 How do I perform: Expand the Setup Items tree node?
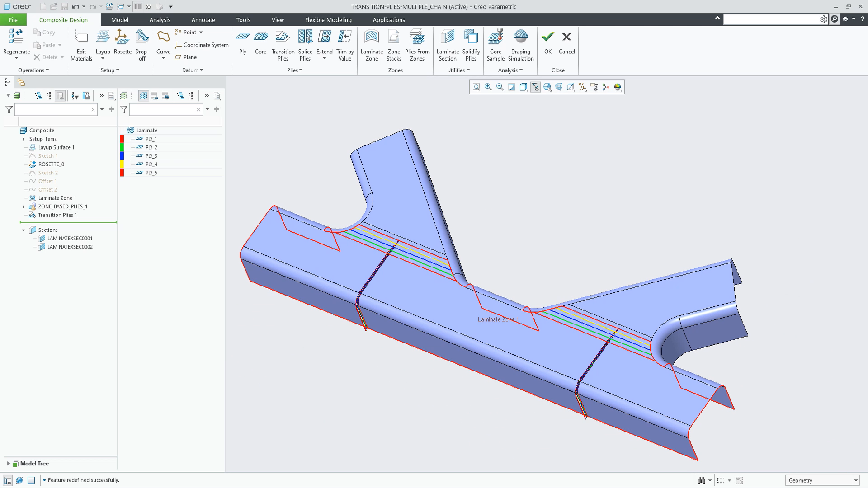(x=24, y=139)
